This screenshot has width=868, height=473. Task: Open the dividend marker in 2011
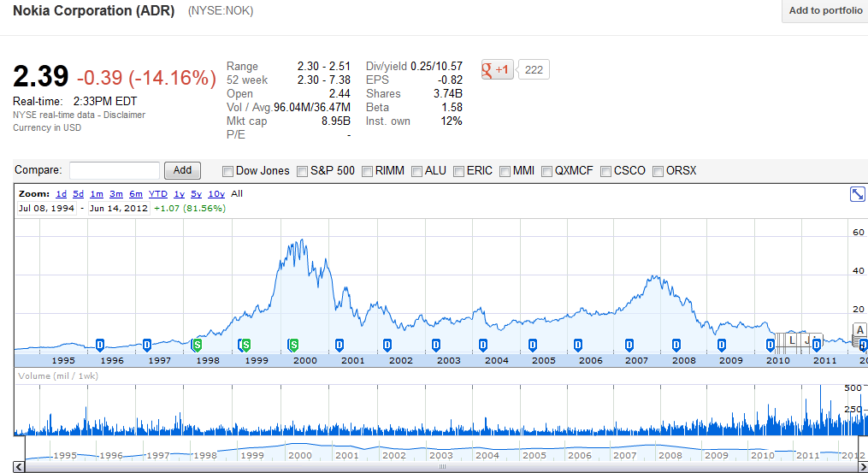click(817, 345)
